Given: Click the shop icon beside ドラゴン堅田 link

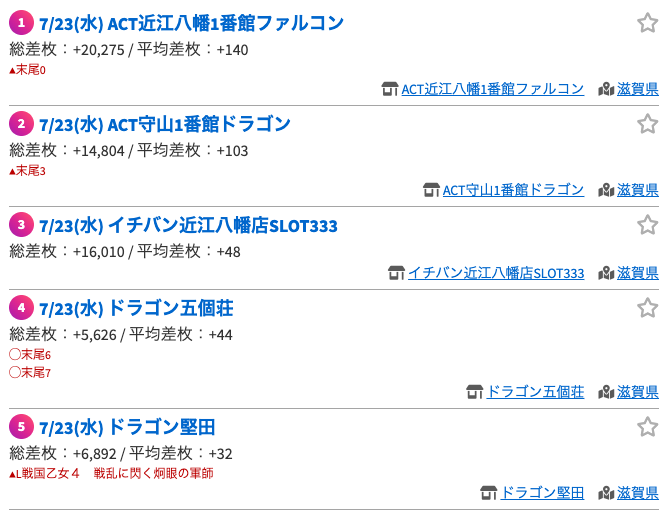Looking at the screenshot, I should (x=489, y=493).
